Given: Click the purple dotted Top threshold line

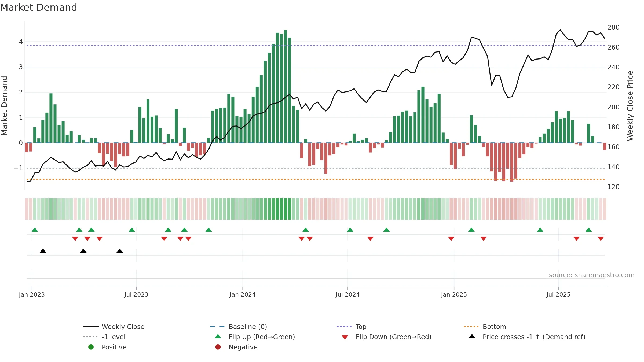Looking at the screenshot, I should point(316,46).
